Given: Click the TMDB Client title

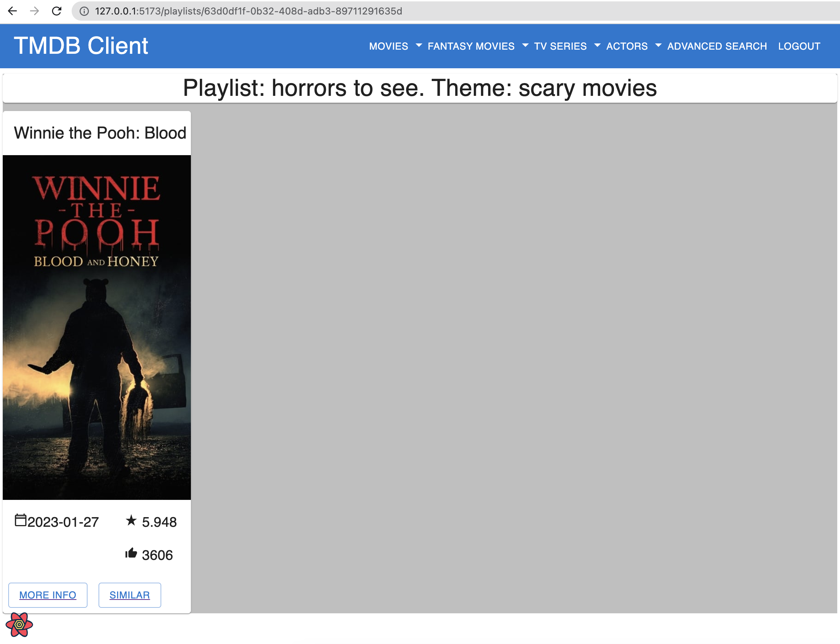Looking at the screenshot, I should pos(81,46).
